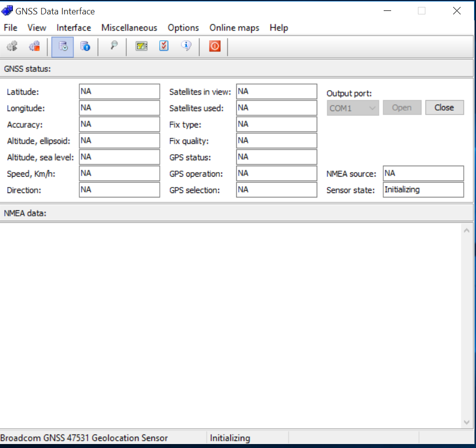Click the GPS operation value field
The image size is (476, 448).
click(276, 173)
